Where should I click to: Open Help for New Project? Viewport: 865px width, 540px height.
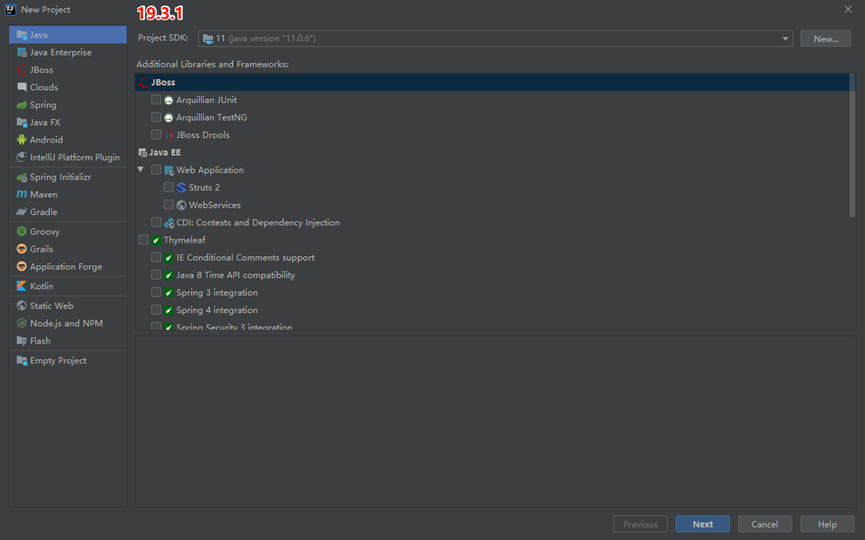point(827,524)
